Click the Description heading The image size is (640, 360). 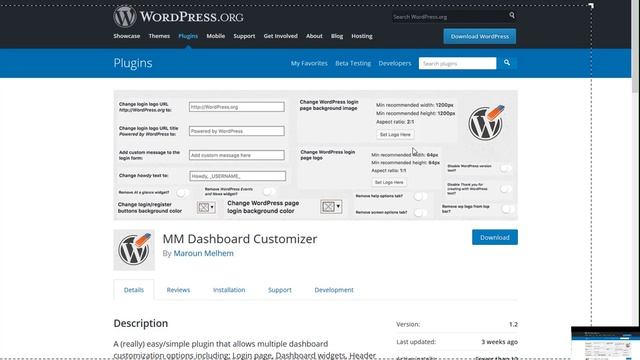pos(141,323)
